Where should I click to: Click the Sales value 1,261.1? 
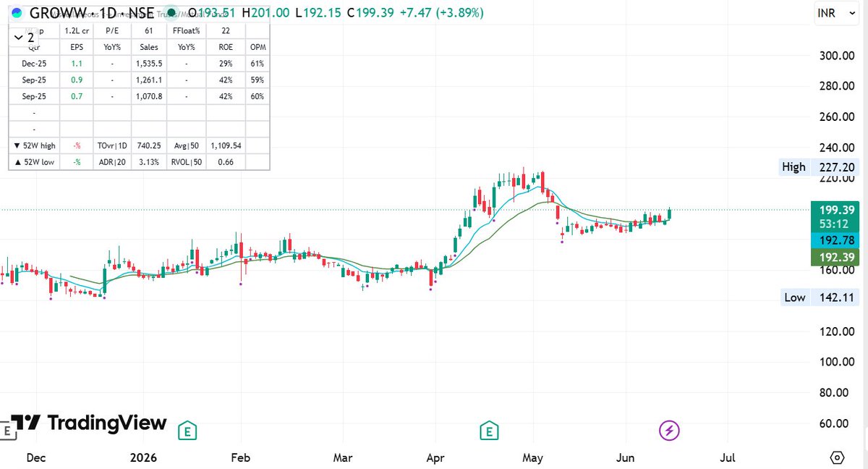coord(149,80)
